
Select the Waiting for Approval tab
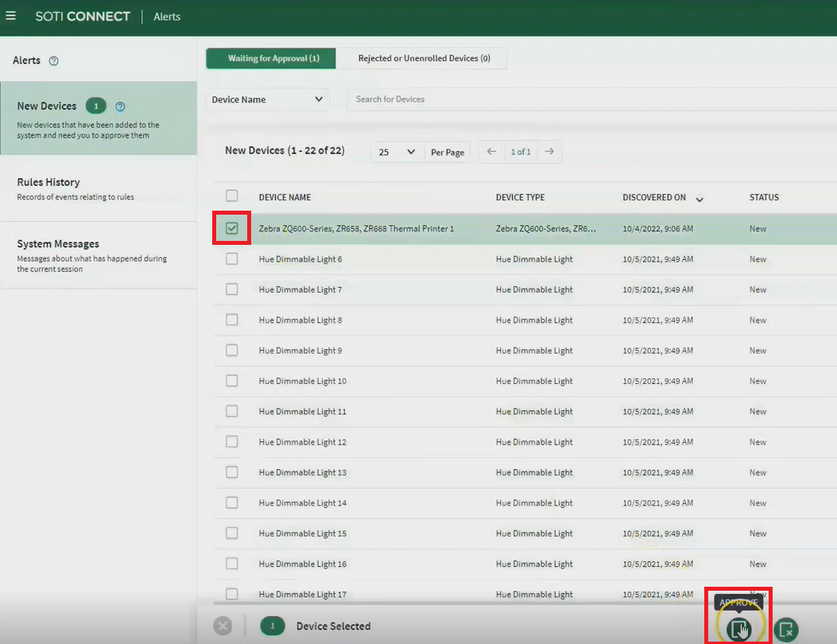[x=273, y=58]
